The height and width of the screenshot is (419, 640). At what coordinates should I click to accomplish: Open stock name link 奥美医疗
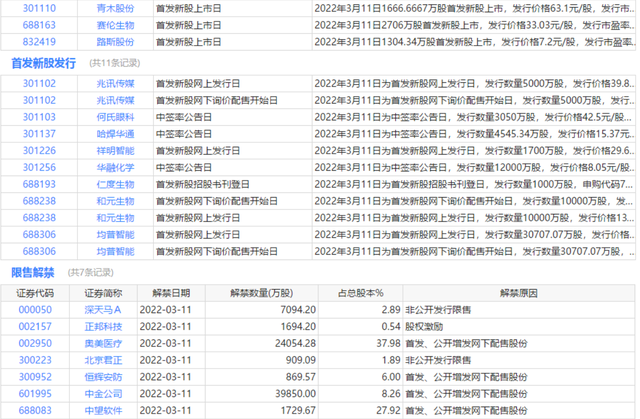pos(103,344)
